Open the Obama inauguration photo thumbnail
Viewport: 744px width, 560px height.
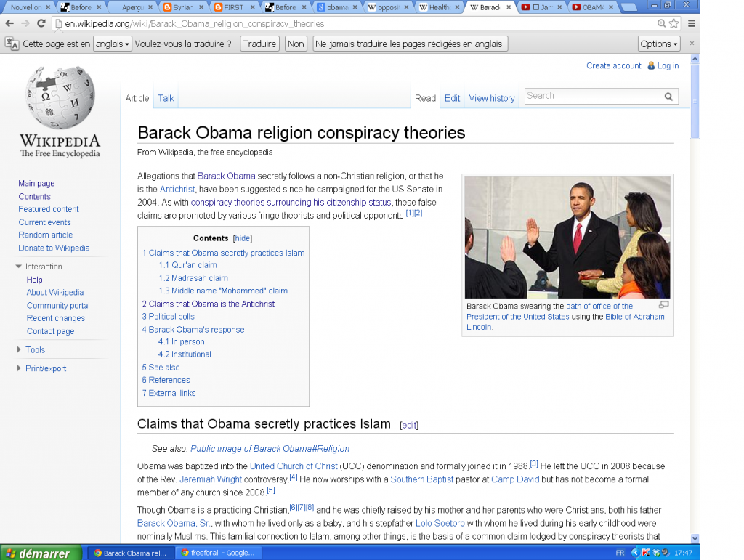click(x=567, y=237)
